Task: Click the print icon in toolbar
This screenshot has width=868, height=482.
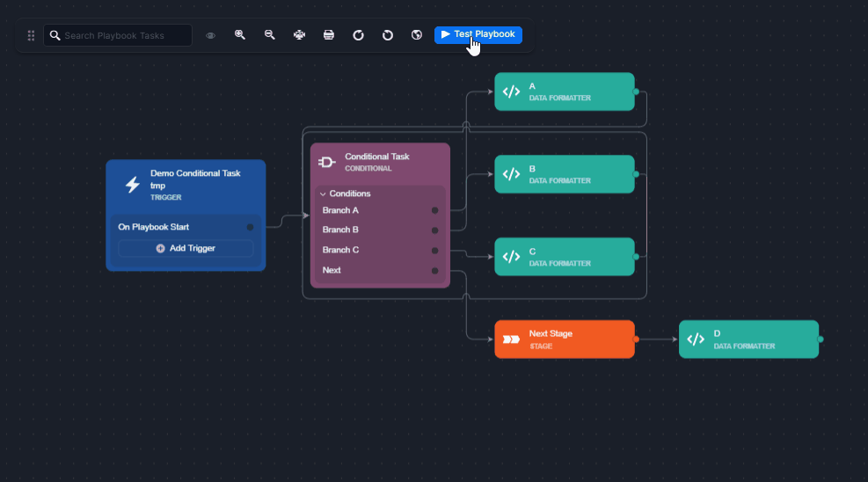Action: [x=329, y=35]
